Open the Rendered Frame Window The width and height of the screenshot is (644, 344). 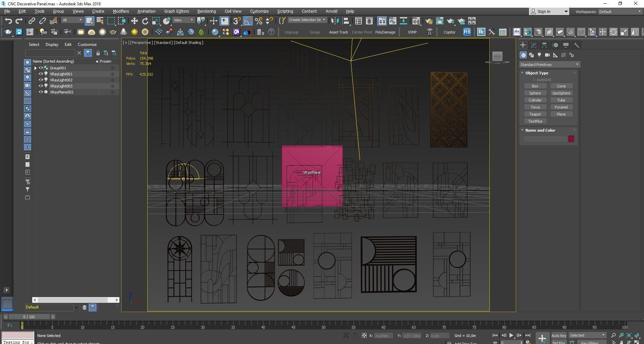click(439, 21)
